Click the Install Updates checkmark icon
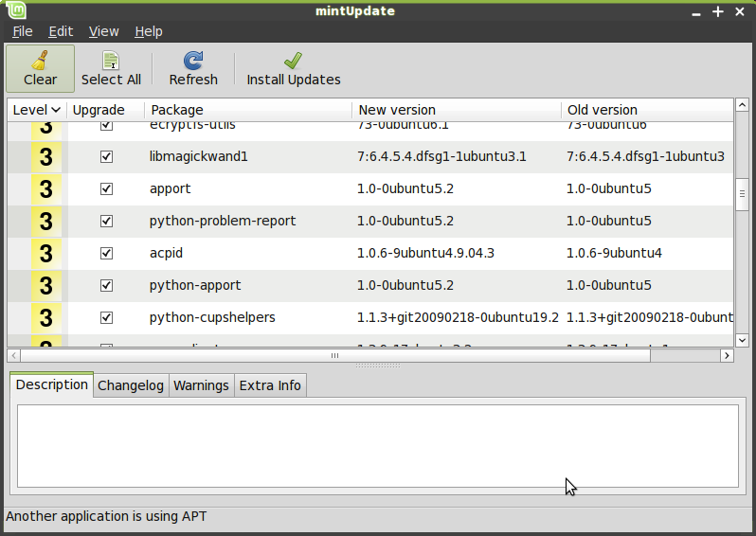This screenshot has width=756, height=536. 293,61
